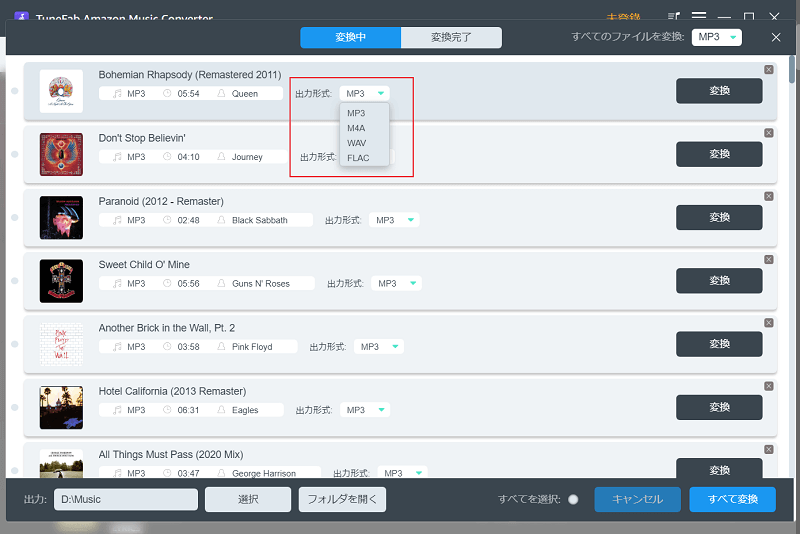This screenshot has height=534, width=800.
Task: Toggle the すべてを選択 select-all radio button
Action: click(x=573, y=499)
